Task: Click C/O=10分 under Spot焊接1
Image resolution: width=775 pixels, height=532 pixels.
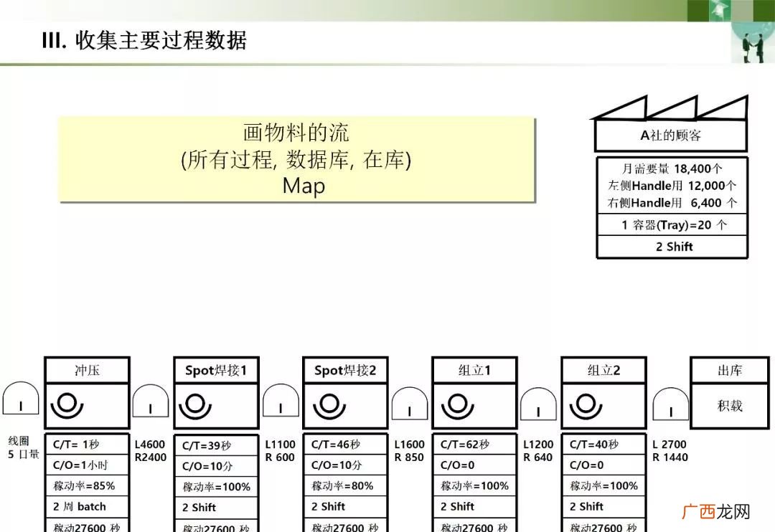Action: pos(216,466)
